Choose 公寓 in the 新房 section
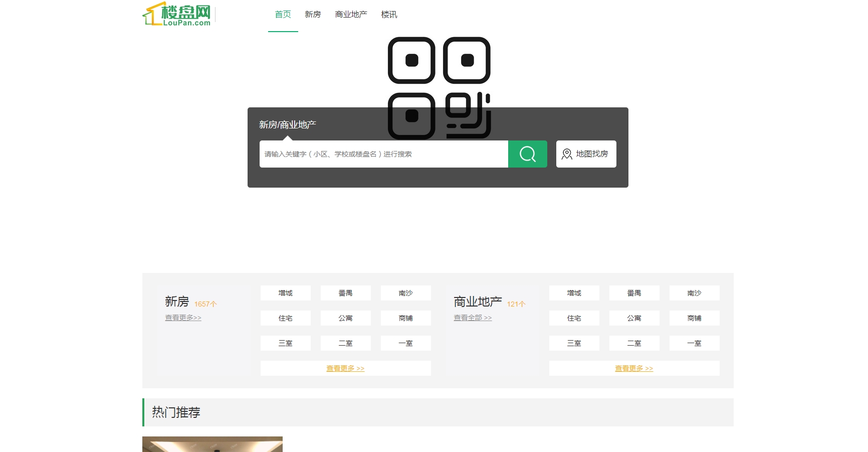Image resolution: width=868 pixels, height=452 pixels. tap(346, 318)
